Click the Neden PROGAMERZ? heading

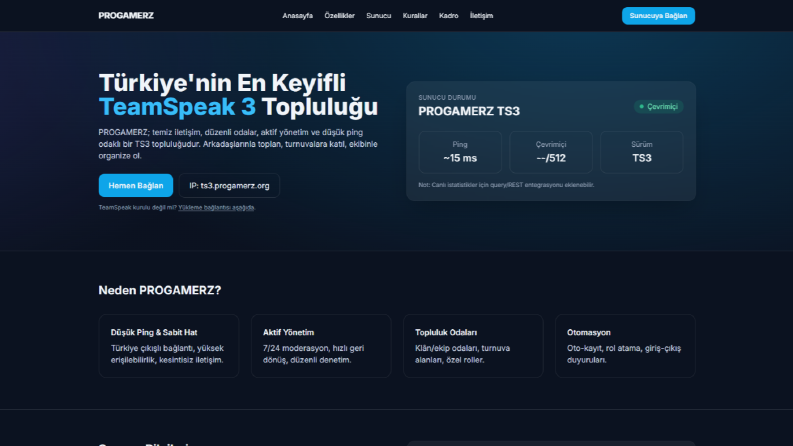click(x=160, y=290)
